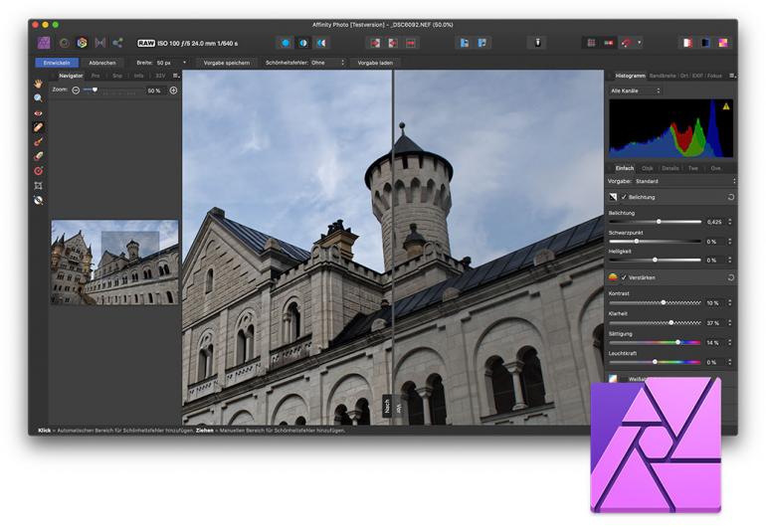Click the first blue sync icon
The height and width of the screenshot is (532, 766).
coord(464,43)
